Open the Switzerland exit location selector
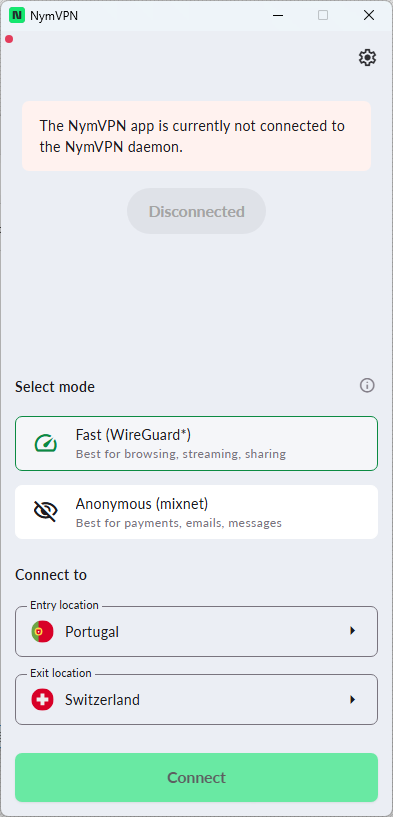Image resolution: width=393 pixels, height=817 pixels. pyautogui.click(x=196, y=699)
